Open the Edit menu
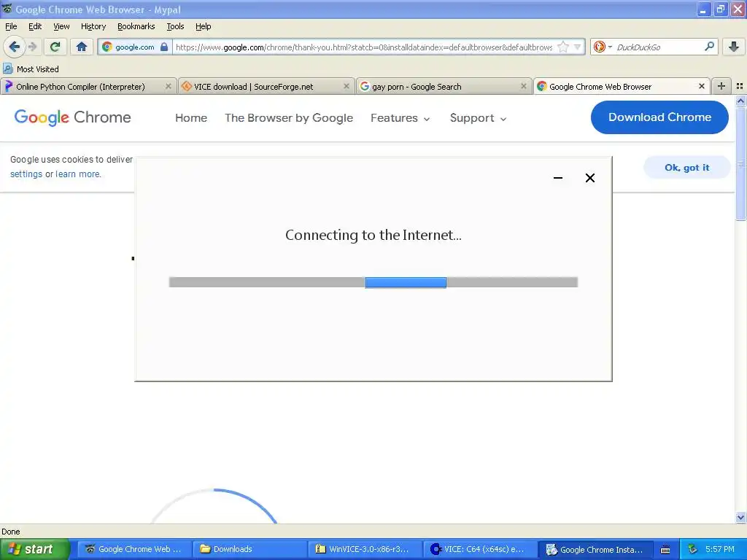Viewport: 747px width, 560px height. click(35, 26)
